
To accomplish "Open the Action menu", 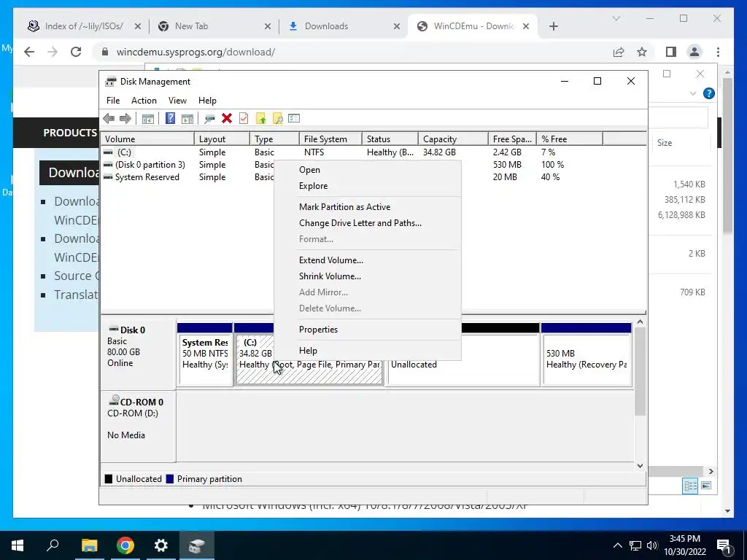I will click(144, 101).
